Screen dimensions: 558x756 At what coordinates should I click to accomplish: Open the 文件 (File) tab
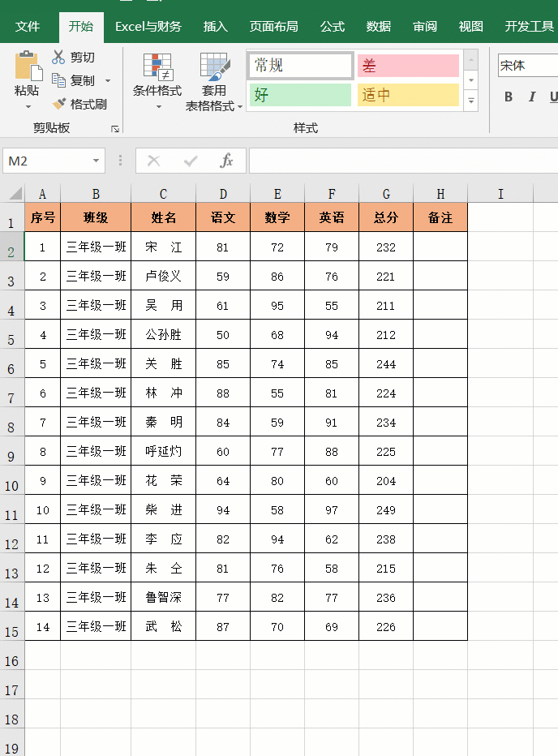[x=27, y=27]
